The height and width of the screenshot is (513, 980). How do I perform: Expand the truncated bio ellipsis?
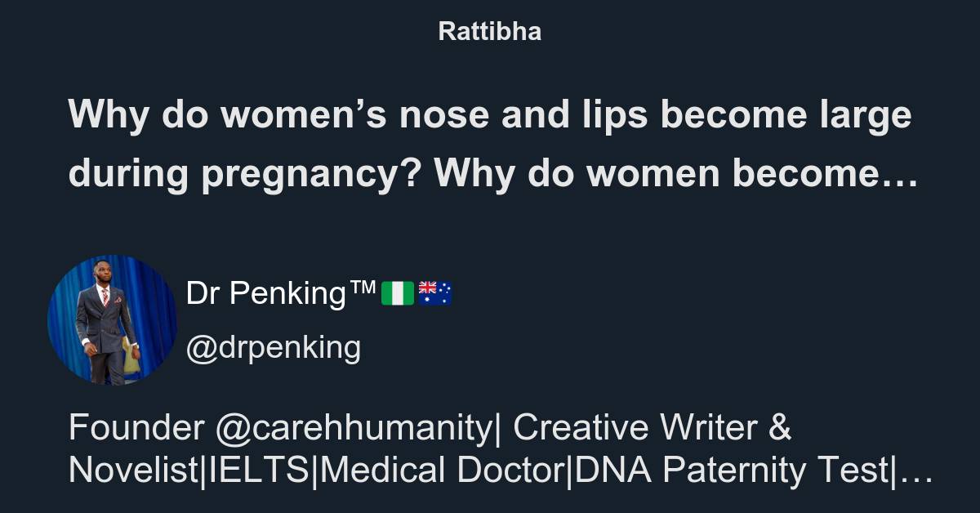[x=921, y=471]
